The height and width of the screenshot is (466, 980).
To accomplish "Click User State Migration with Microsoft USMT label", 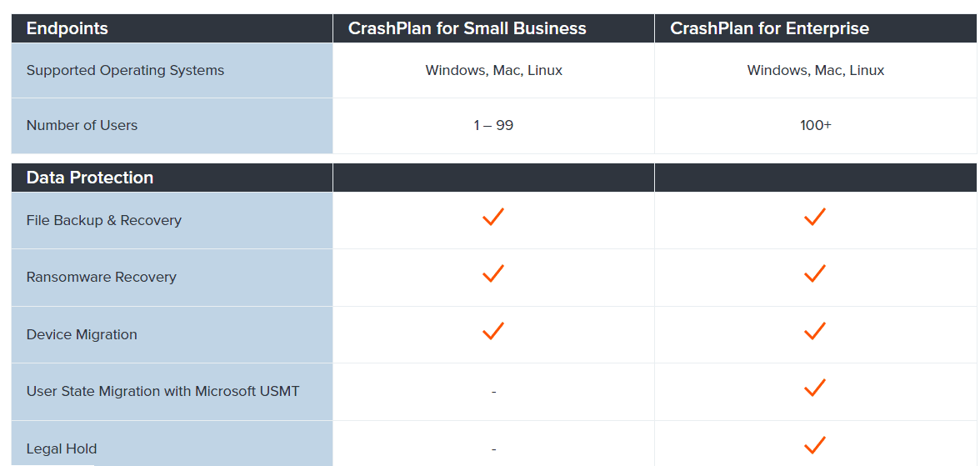I will (x=162, y=391).
